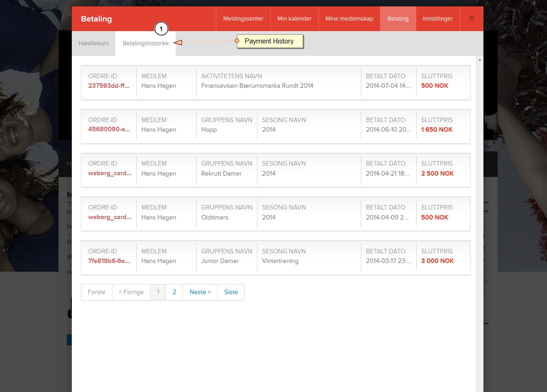Switch to Min kalender tab
Viewport: 547px width, 392px height.
(294, 18)
